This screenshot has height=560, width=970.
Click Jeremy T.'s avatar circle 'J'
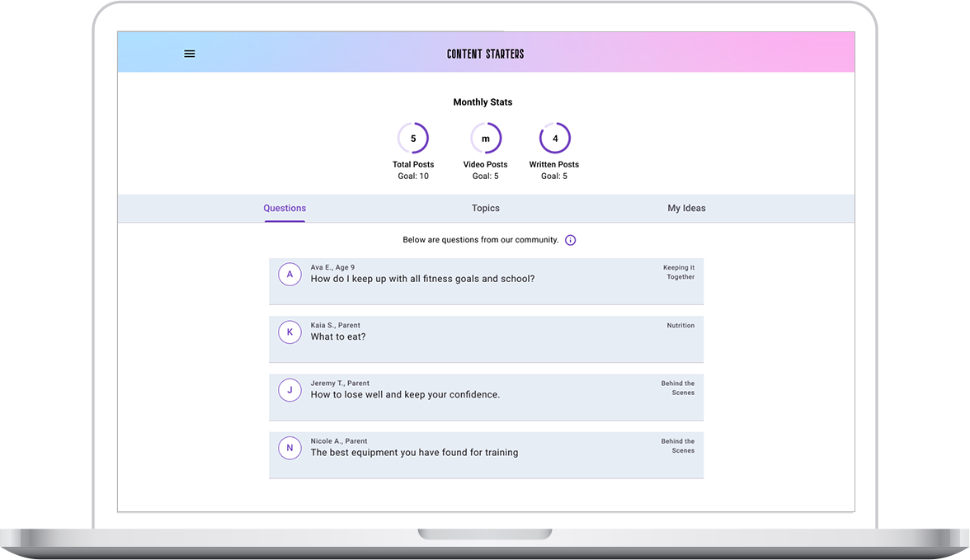[x=290, y=390]
